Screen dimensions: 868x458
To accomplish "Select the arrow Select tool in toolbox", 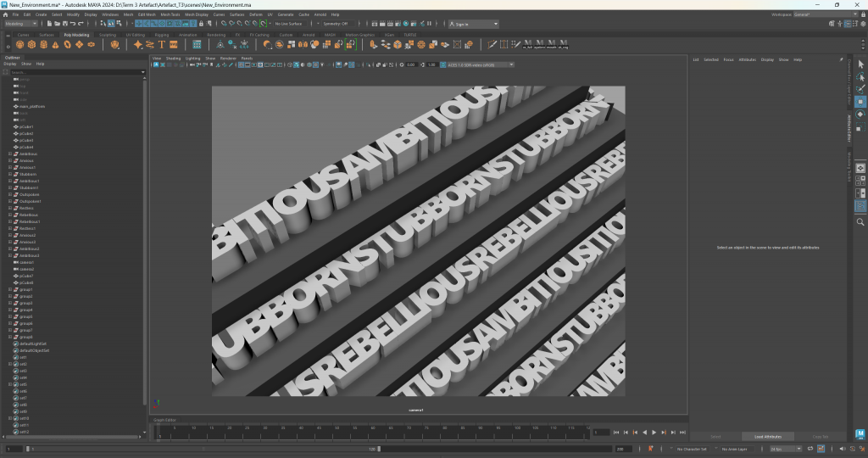I will coord(860,64).
